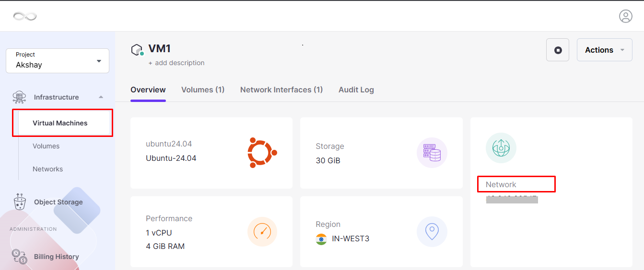Switch to the Overview tab
Viewport: 644px width, 270px height.
pos(148,90)
